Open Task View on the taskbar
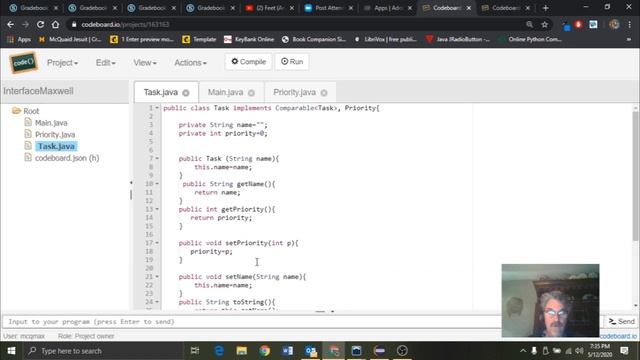This screenshot has height=360, width=640. 195,351
